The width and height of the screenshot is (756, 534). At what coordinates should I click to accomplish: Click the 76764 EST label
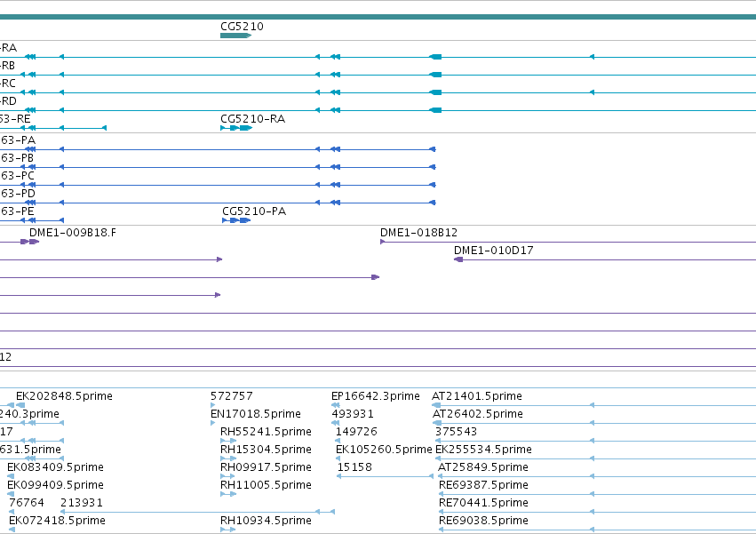27,503
